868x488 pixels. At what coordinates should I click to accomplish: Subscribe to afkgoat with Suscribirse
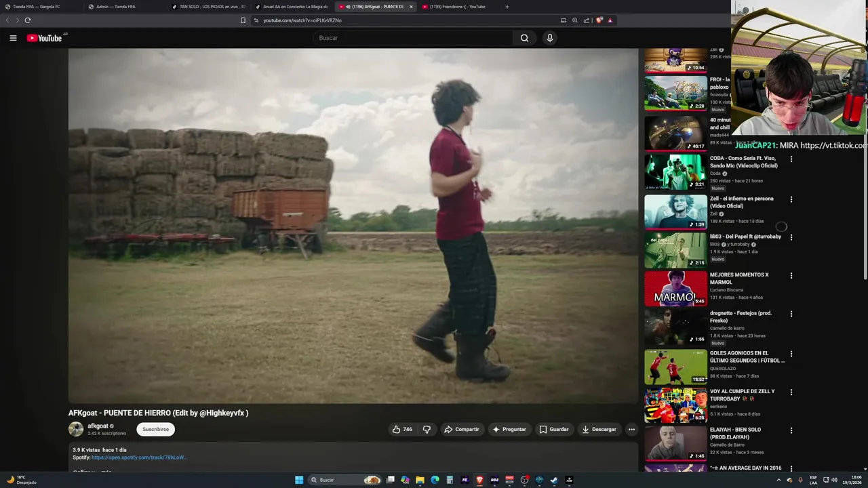155,429
